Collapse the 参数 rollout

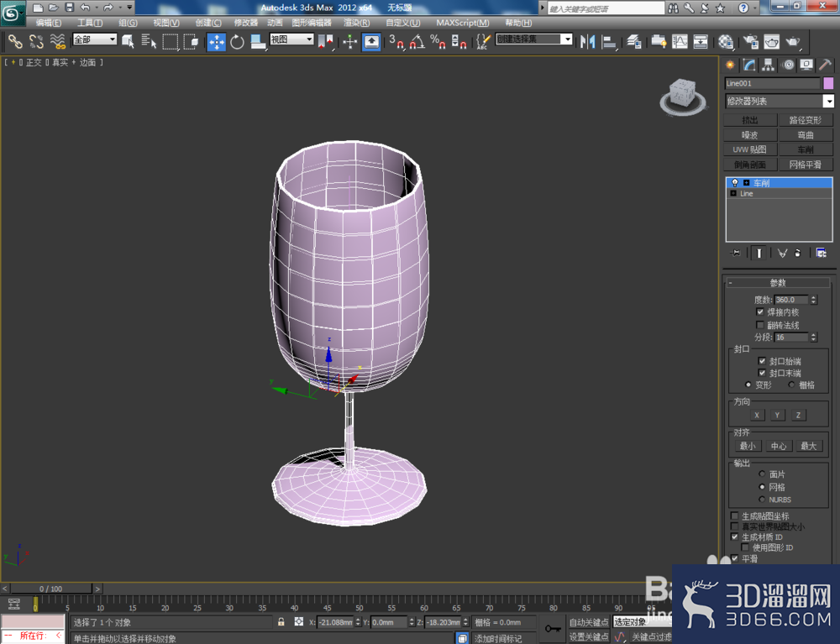778,283
